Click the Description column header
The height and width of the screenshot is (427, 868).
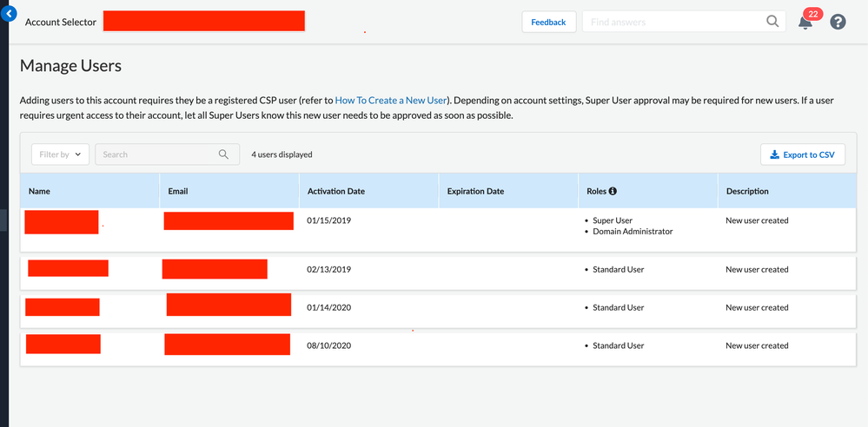click(x=747, y=191)
